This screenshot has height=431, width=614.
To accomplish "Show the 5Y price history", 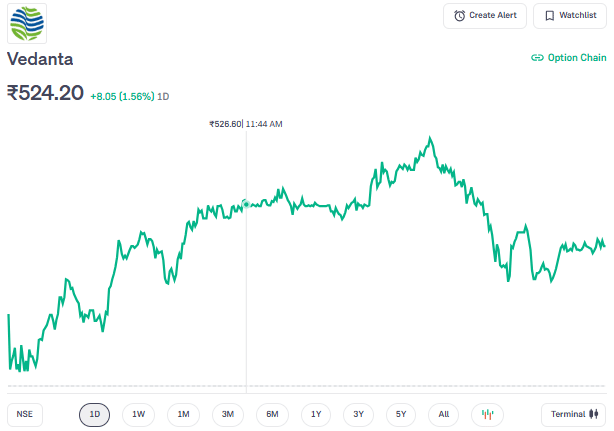I will [x=401, y=414].
